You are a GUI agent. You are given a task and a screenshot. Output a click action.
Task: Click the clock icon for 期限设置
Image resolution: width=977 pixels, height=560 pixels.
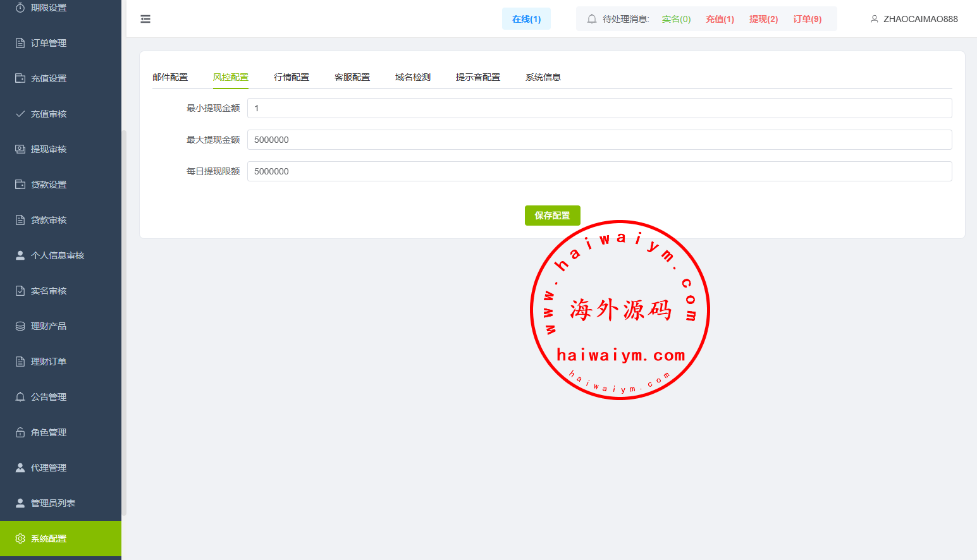click(20, 8)
